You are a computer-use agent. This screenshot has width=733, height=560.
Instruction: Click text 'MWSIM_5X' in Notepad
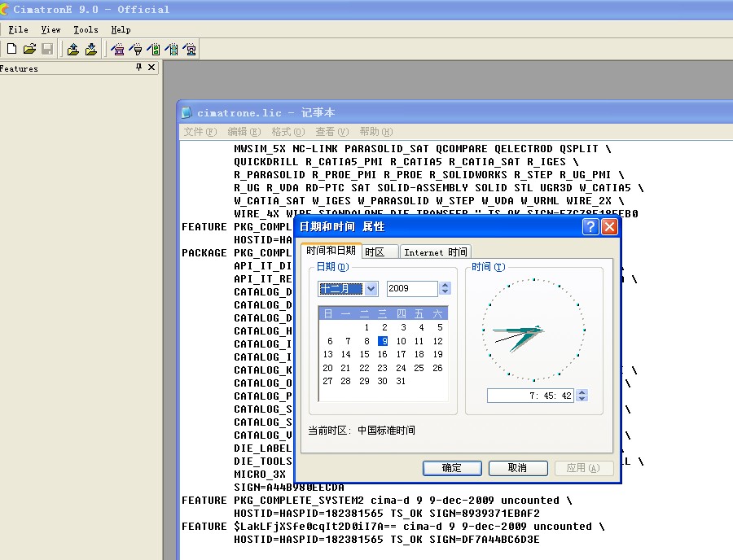[x=260, y=148]
